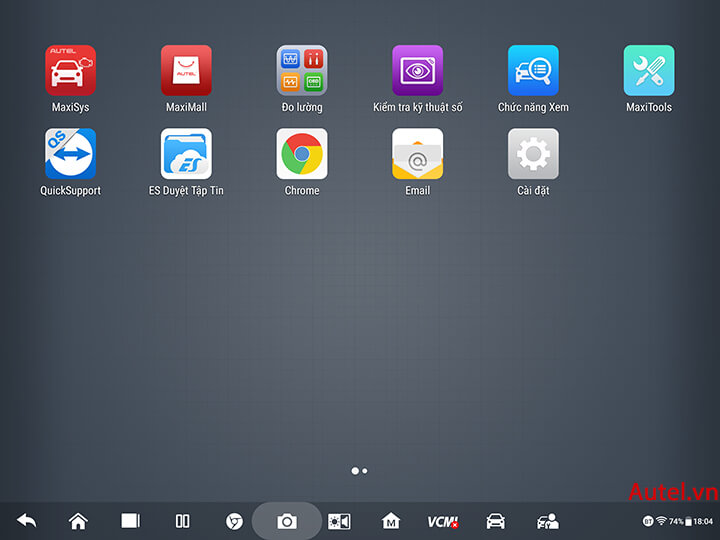This screenshot has width=720, height=540.
Task: Select the first home page indicator dot
Action: click(355, 471)
